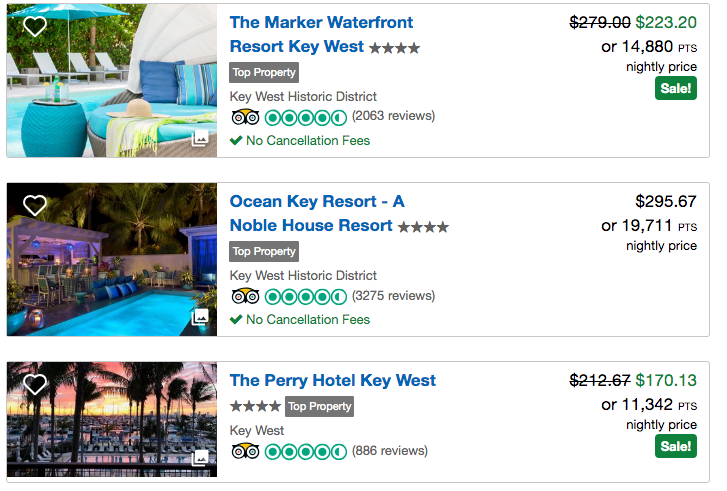Open photo gallery icon on Marker Waterfront image
Image resolution: width=727 pixels, height=491 pixels.
(x=201, y=140)
